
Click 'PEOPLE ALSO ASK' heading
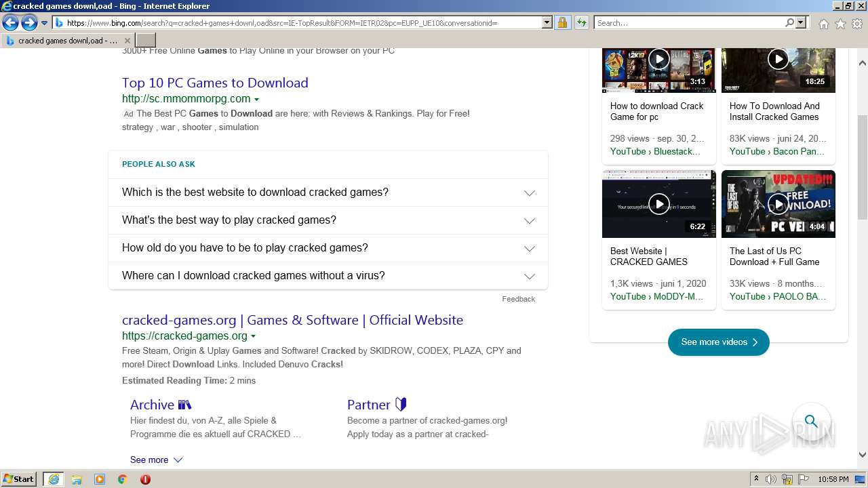159,164
